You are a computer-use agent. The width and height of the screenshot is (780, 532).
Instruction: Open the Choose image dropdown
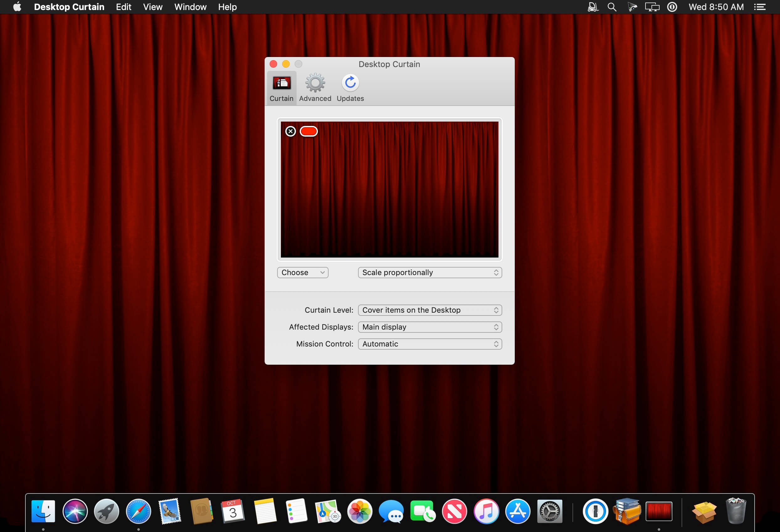(303, 272)
